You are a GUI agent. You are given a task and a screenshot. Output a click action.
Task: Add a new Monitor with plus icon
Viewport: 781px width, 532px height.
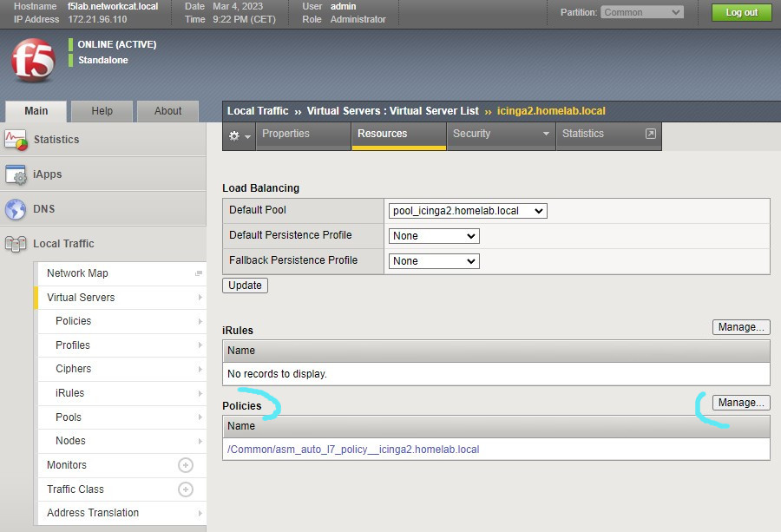[x=186, y=465]
